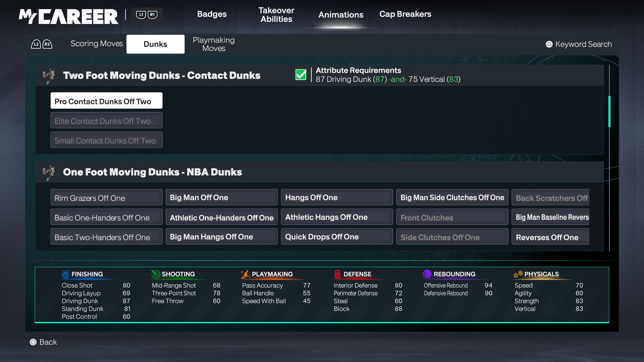Choose Rim Grazers Off One
The height and width of the screenshot is (362, 644).
(x=106, y=197)
